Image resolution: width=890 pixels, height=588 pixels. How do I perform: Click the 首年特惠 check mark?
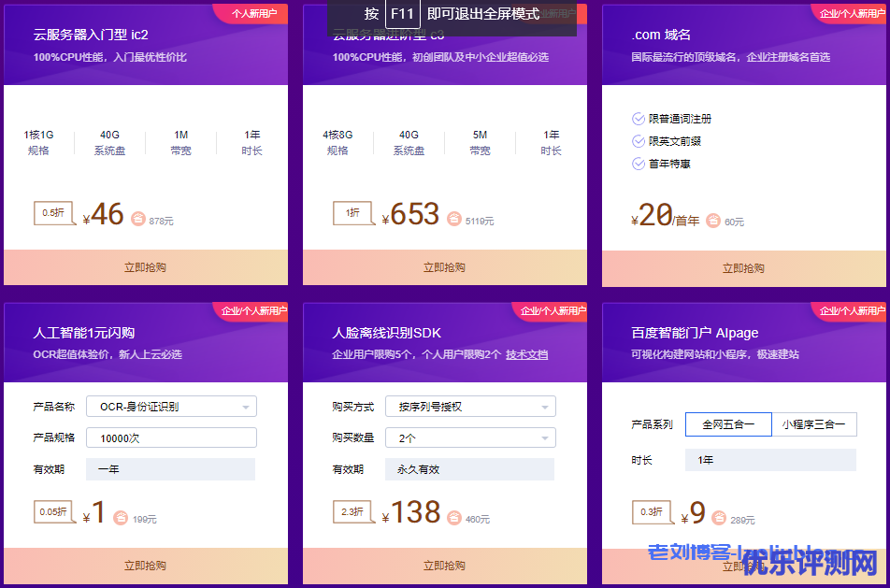pos(639,164)
